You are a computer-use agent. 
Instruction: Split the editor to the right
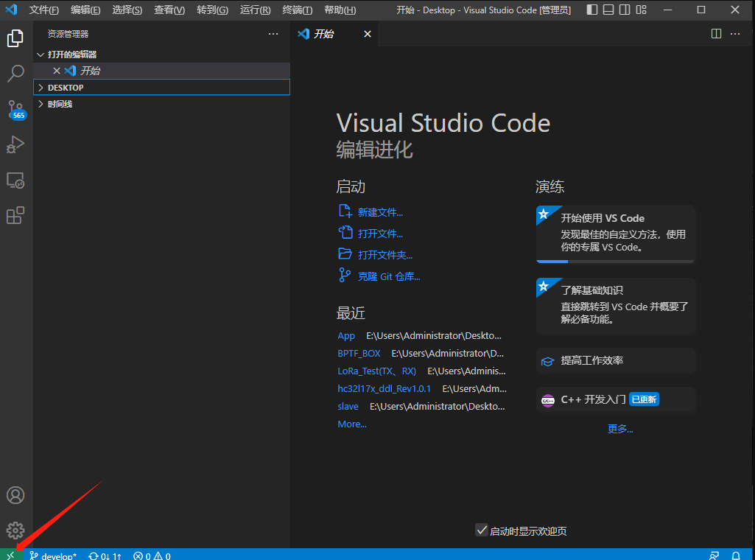[716, 34]
